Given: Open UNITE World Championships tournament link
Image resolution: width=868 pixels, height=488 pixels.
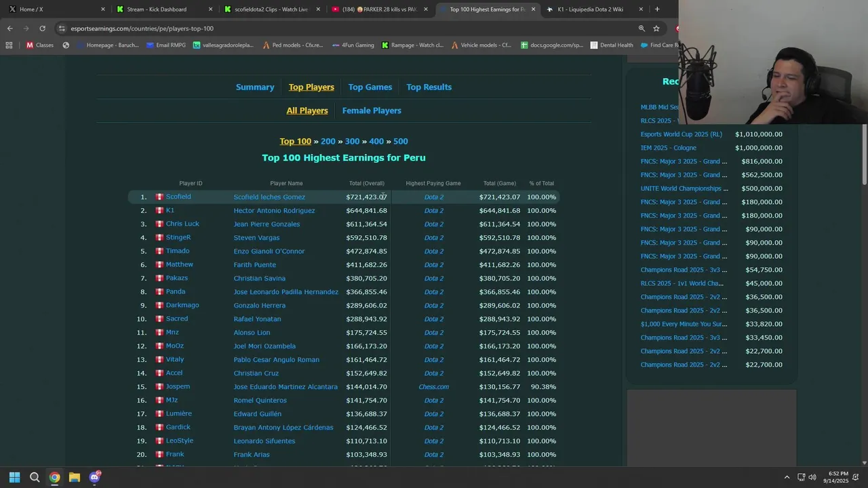Looking at the screenshot, I should tap(684, 188).
